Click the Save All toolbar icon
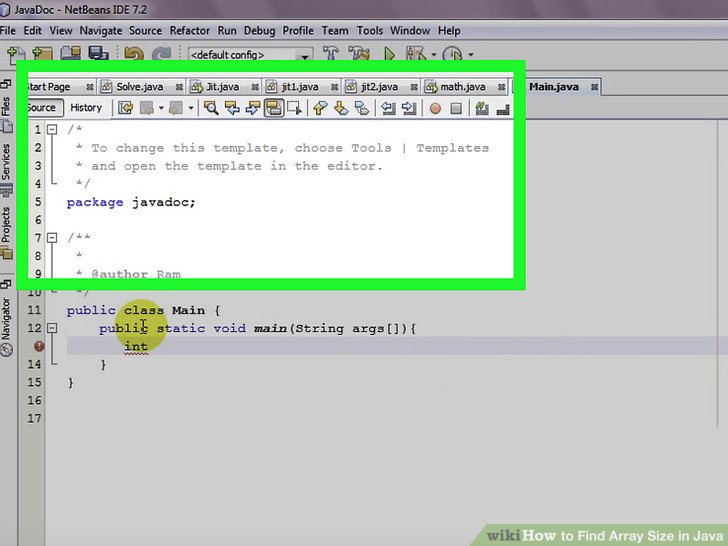This screenshot has width=728, height=546. click(98, 53)
